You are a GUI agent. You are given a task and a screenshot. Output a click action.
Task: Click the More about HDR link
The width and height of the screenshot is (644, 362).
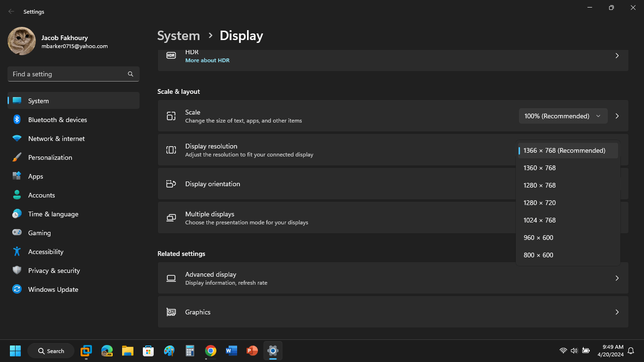coord(207,60)
